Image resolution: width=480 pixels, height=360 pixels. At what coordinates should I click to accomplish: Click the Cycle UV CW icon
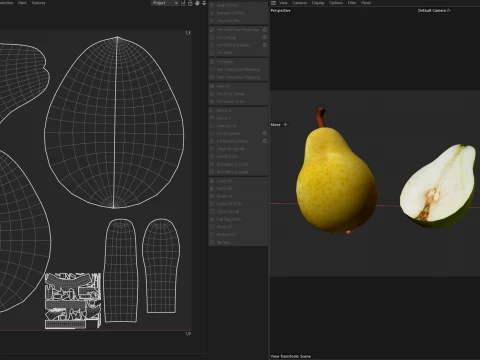[212, 211]
